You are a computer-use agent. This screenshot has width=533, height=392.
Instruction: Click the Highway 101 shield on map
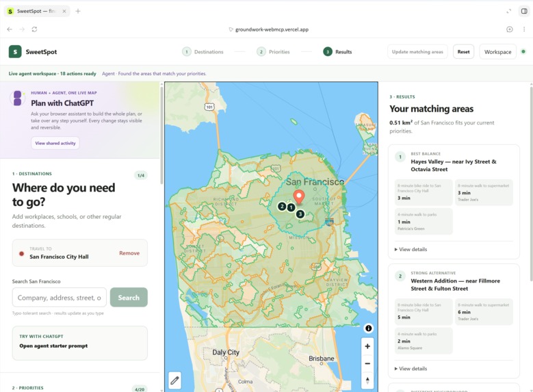pyautogui.click(x=209, y=107)
